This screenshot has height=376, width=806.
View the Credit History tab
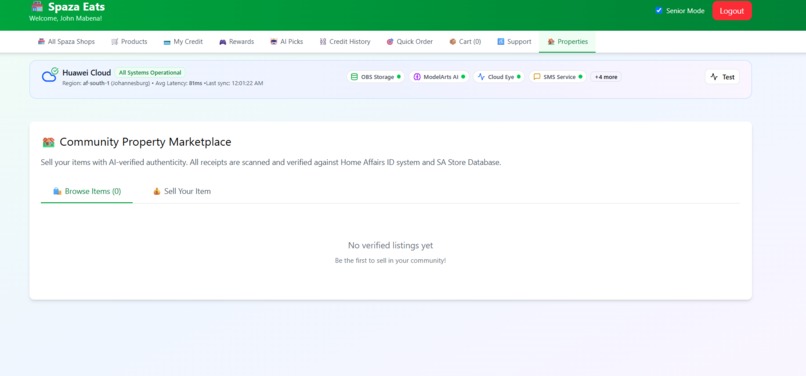coord(344,42)
